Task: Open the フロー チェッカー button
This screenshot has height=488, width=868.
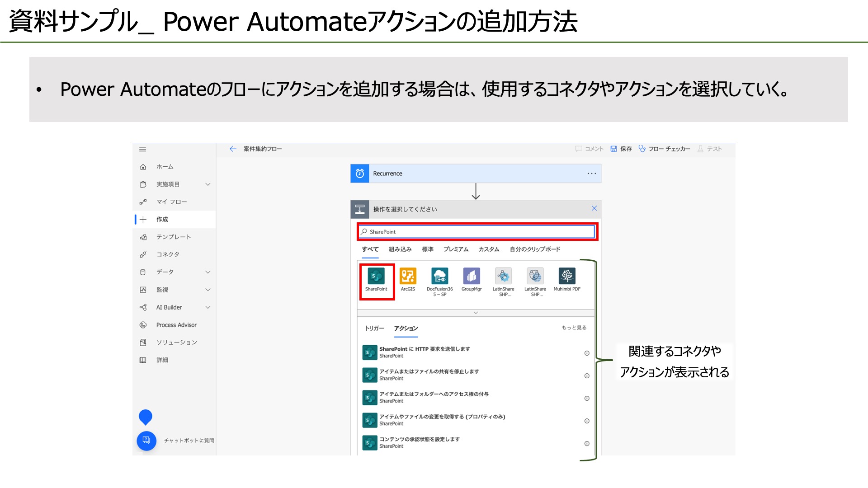Action: [664, 149]
